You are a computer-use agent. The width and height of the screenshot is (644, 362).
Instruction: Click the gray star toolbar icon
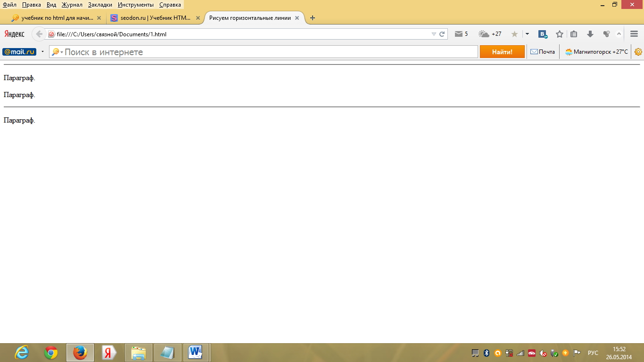point(514,34)
